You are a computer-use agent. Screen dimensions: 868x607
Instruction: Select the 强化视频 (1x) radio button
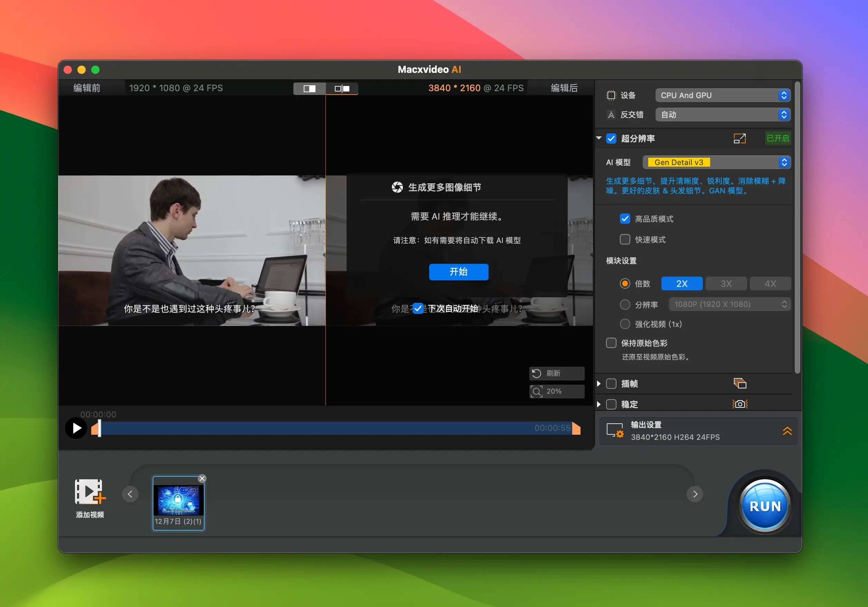coord(625,324)
